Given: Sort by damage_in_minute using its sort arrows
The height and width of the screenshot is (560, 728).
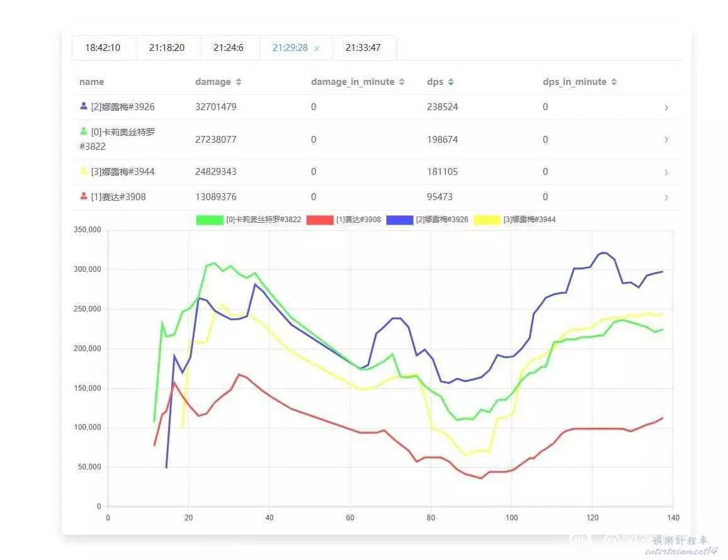Looking at the screenshot, I should click(401, 82).
